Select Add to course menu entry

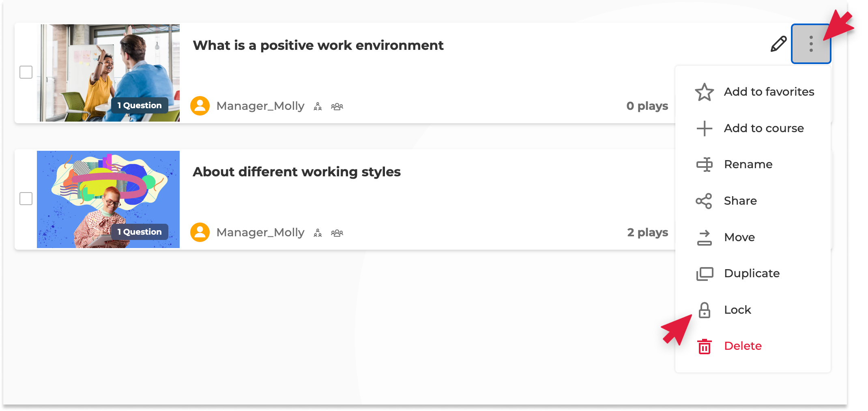tap(763, 128)
